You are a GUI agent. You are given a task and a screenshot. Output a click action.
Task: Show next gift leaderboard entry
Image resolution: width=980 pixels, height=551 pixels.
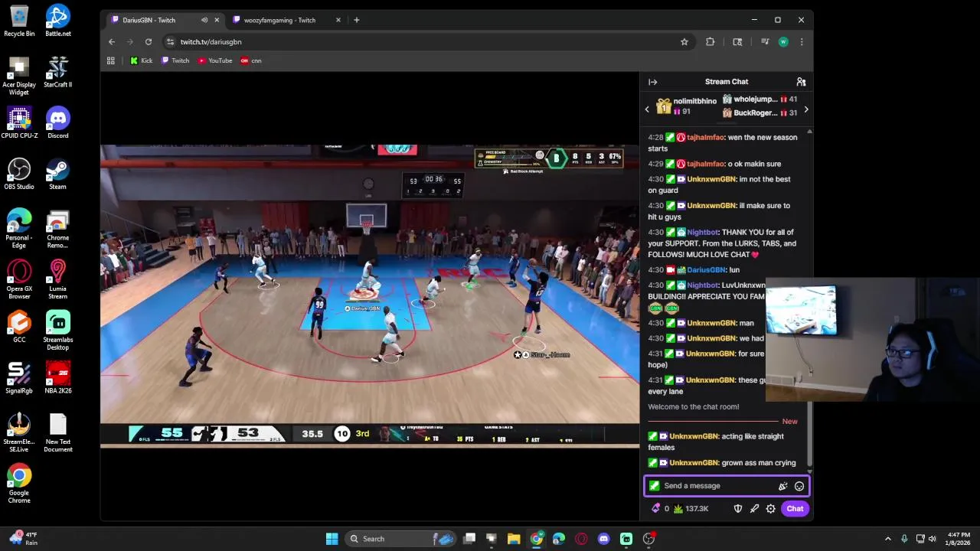805,109
